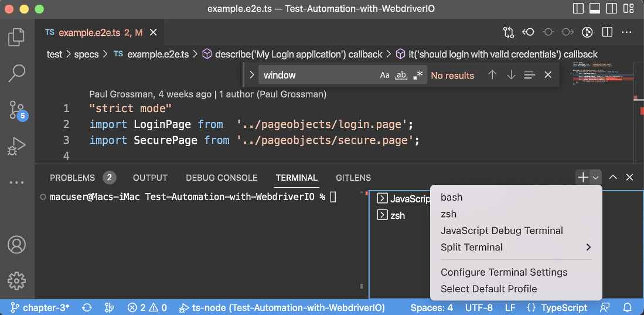Screen dimensions: 644x315
Task: Change indentation via 'Spaces: 4'
Action: (432, 307)
